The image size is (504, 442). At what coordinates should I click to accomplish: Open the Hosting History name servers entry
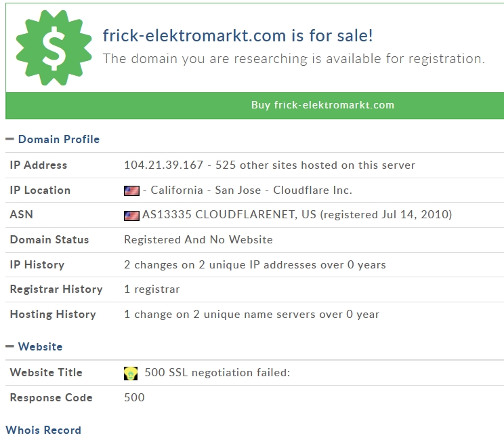click(252, 315)
